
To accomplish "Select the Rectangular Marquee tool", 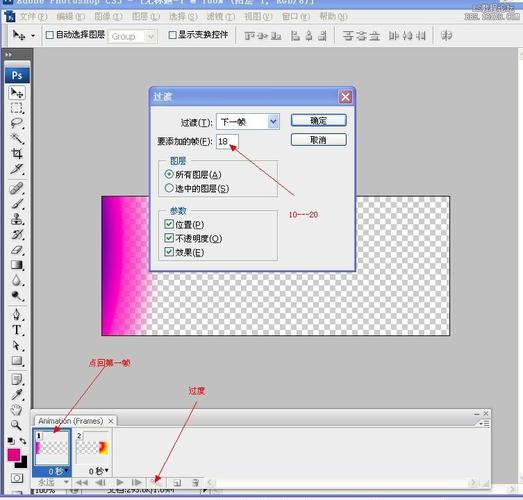I will (17, 108).
